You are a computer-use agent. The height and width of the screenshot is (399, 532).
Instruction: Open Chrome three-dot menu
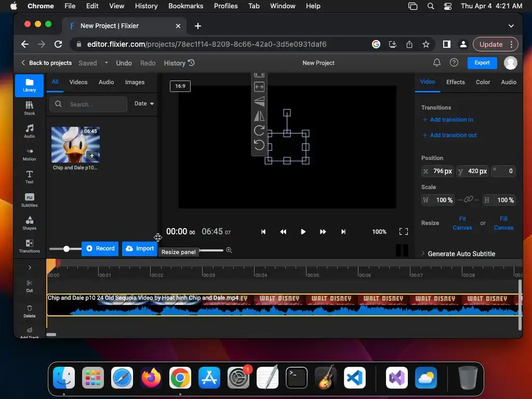511,44
